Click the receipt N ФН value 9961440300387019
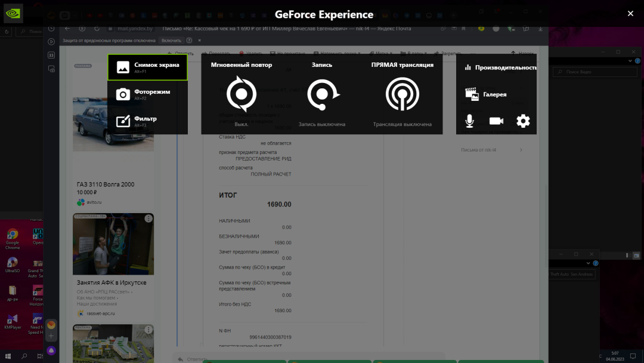 [x=270, y=337]
